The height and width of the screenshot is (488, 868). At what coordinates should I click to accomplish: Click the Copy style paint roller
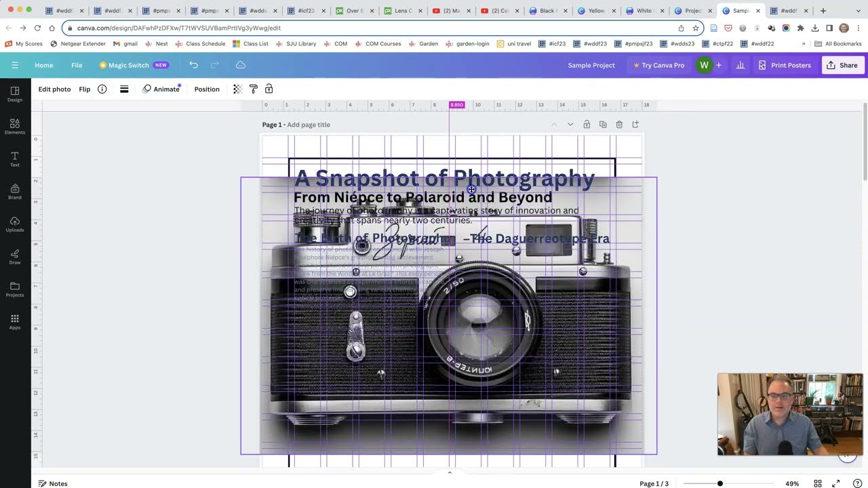[253, 89]
